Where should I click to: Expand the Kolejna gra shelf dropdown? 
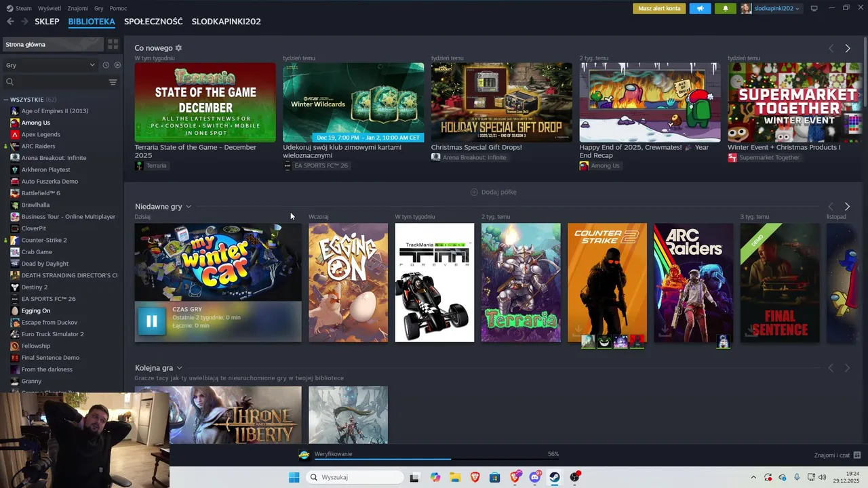(180, 368)
